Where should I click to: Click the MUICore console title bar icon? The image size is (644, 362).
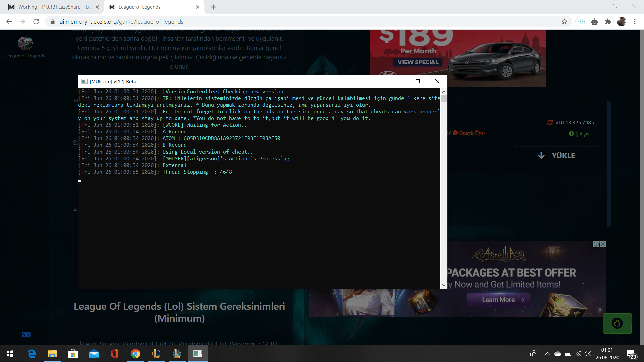[x=85, y=81]
